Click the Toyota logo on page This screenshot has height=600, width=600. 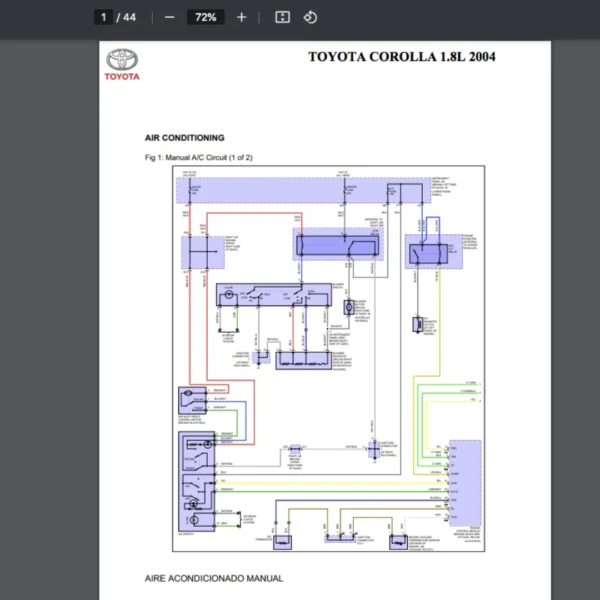(x=122, y=64)
